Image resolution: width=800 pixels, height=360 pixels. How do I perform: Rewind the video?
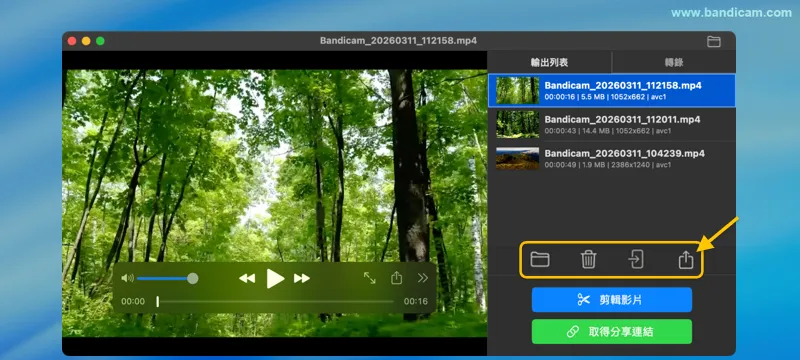tap(247, 278)
